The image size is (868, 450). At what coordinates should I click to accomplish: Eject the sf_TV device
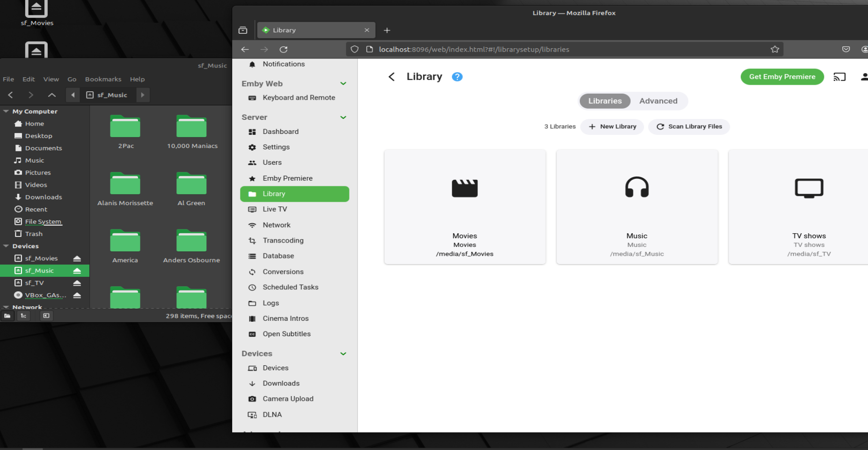77,283
